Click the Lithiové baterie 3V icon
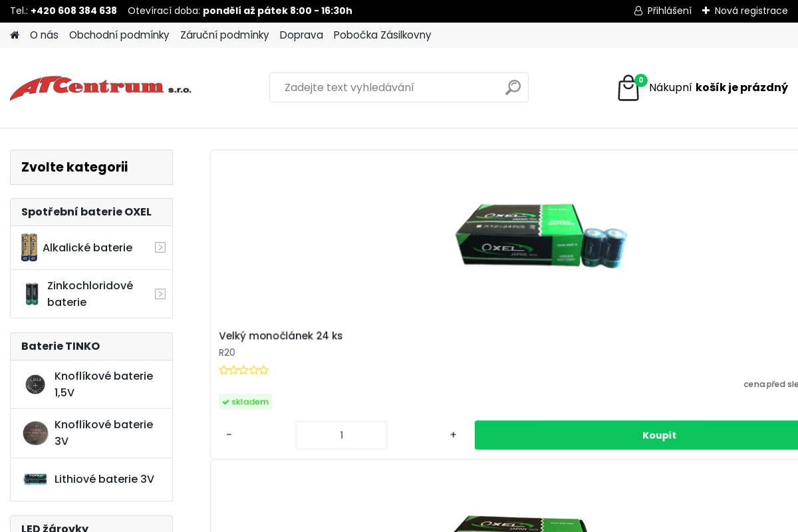This screenshot has width=798, height=532. tap(35, 479)
